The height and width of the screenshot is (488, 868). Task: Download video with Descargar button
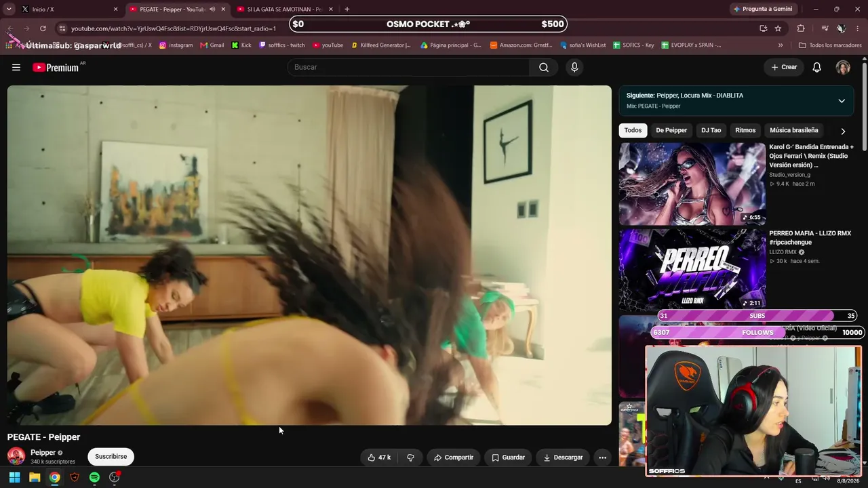click(x=563, y=457)
